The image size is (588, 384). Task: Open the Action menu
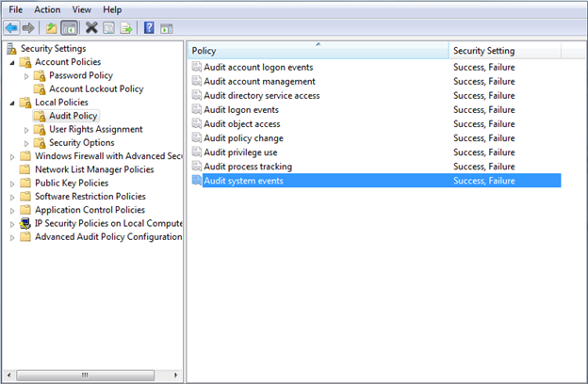[47, 9]
